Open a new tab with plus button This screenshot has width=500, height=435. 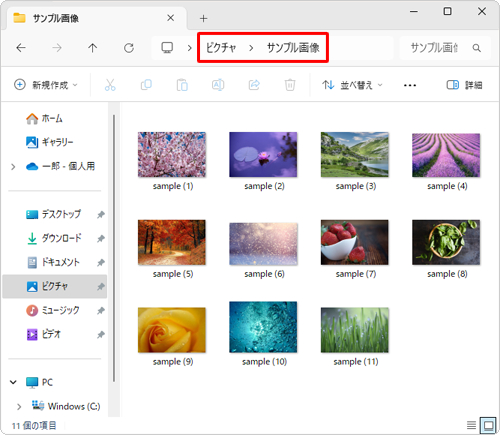203,18
